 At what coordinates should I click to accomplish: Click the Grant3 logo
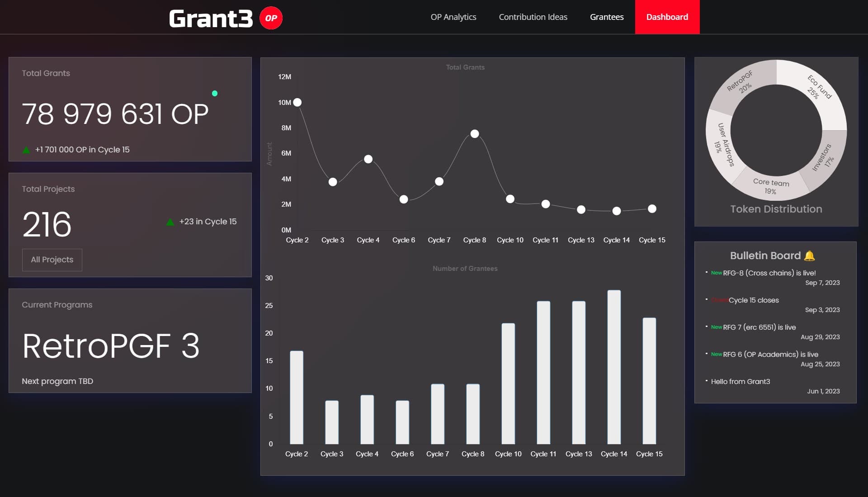coord(211,18)
